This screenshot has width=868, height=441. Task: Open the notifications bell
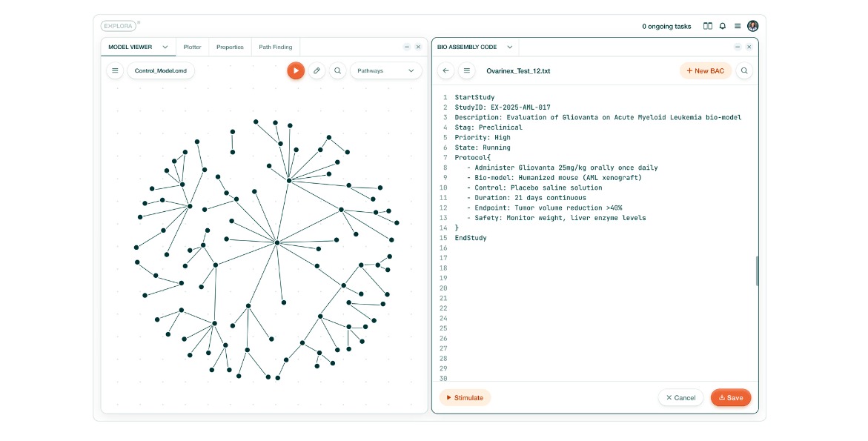(x=723, y=26)
